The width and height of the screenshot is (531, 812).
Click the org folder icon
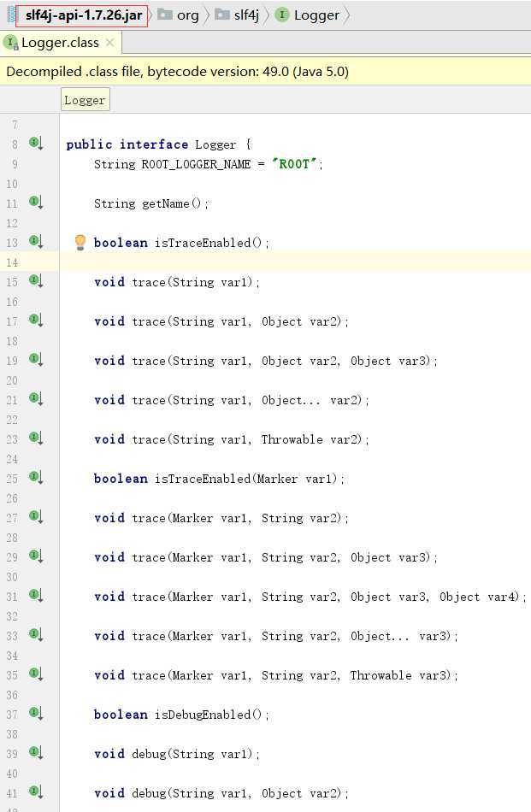pyautogui.click(x=165, y=15)
